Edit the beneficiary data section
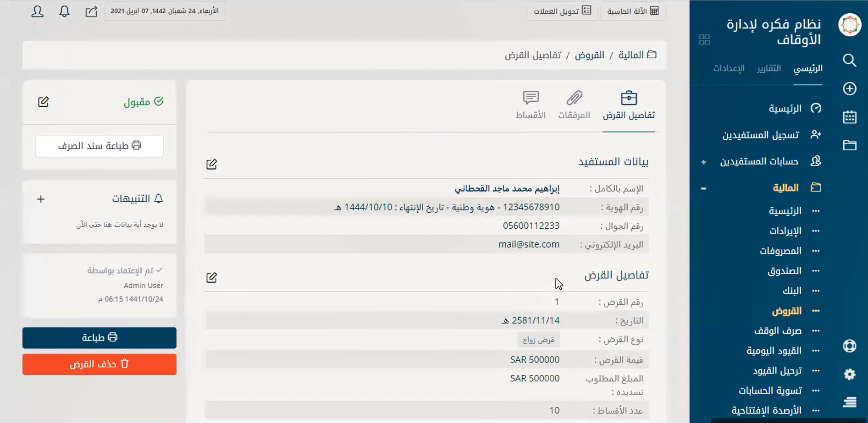Screen dimensions: 868x423 211,164
